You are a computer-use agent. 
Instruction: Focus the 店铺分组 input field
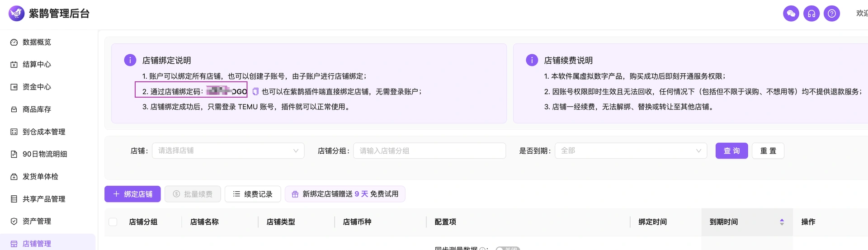[x=429, y=151]
